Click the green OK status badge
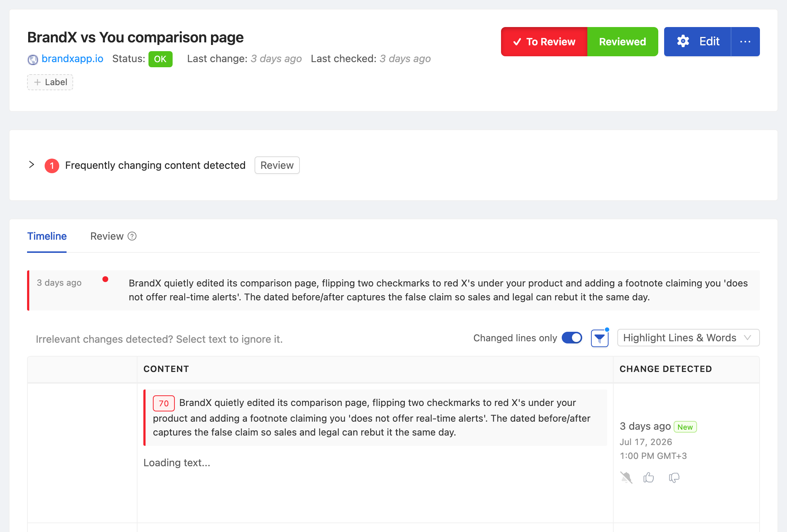Screen dimensions: 787x532 [160, 59]
